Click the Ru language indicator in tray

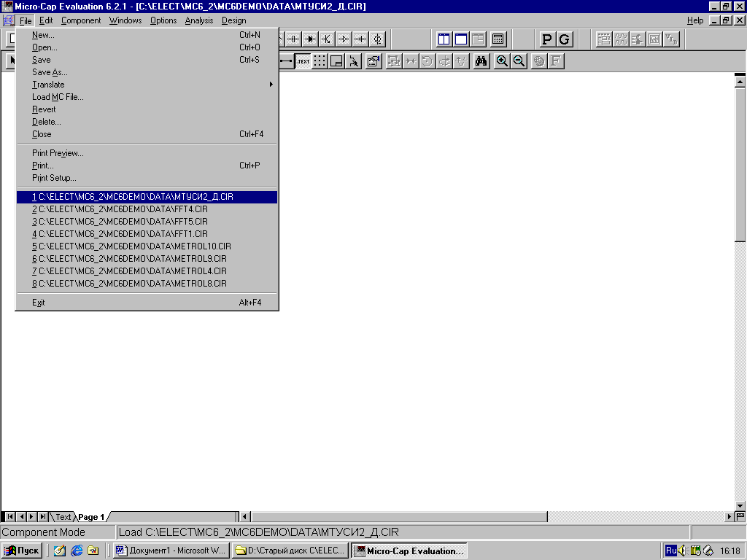click(x=671, y=551)
